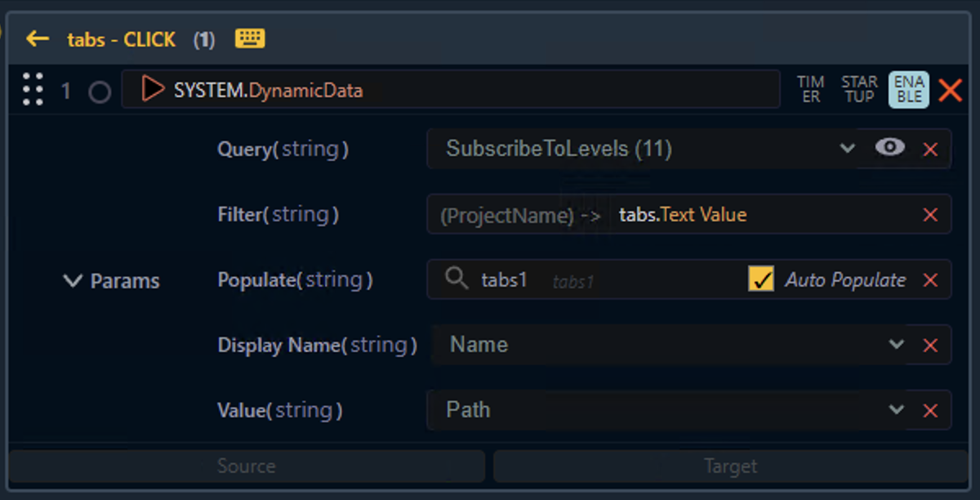The height and width of the screenshot is (500, 980).
Task: Open the SubscribeToLevels query dropdown
Action: (847, 148)
